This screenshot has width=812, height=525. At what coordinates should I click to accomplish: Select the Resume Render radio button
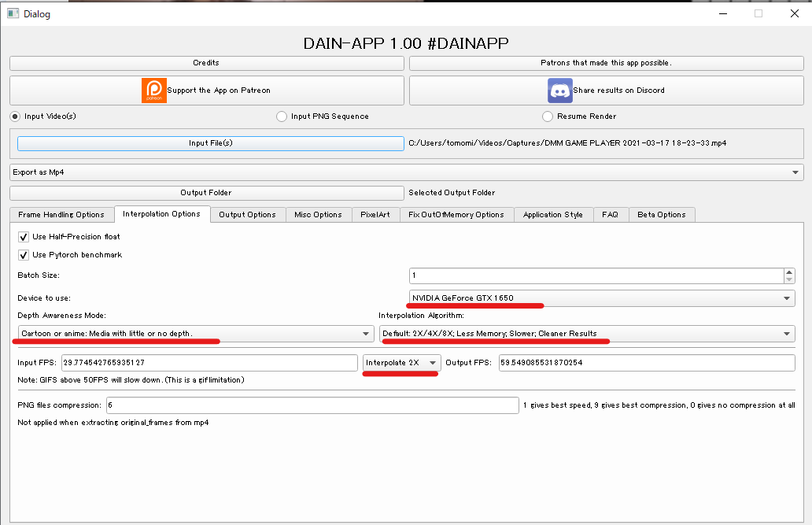[548, 116]
